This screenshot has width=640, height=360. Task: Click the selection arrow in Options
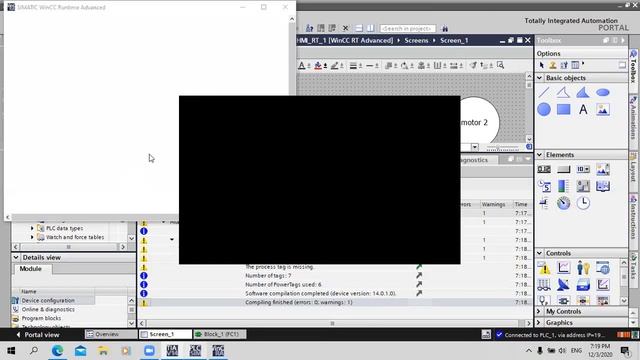(542, 65)
